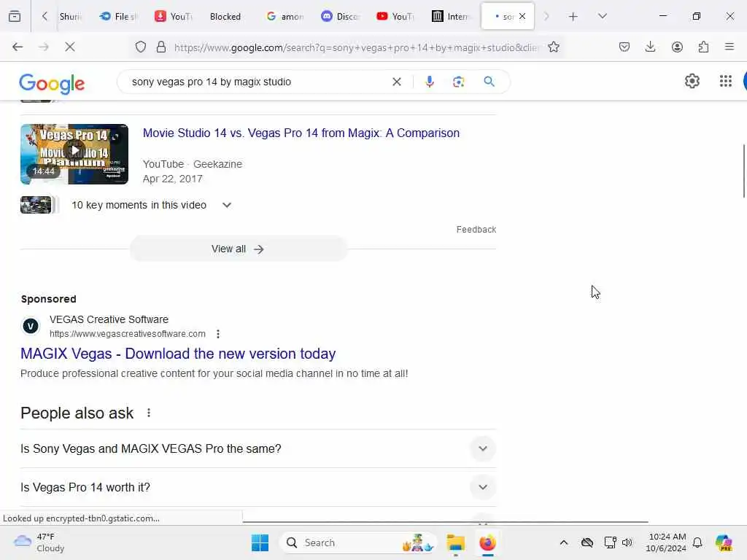Stop loading the page
747x560 pixels.
(69, 47)
